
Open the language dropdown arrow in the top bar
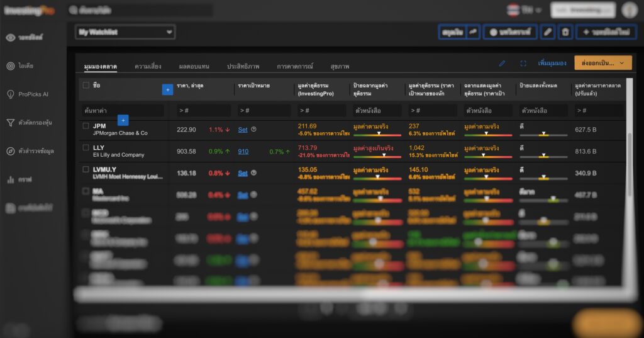pyautogui.click(x=538, y=10)
